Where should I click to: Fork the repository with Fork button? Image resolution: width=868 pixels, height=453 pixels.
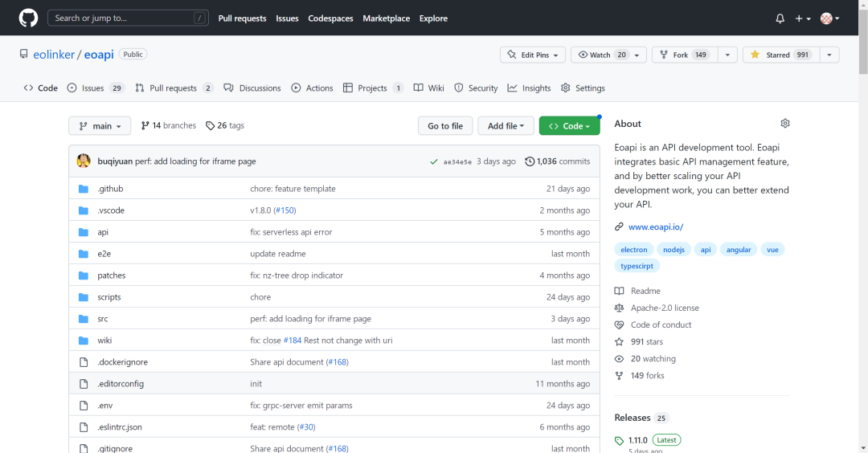tap(685, 55)
